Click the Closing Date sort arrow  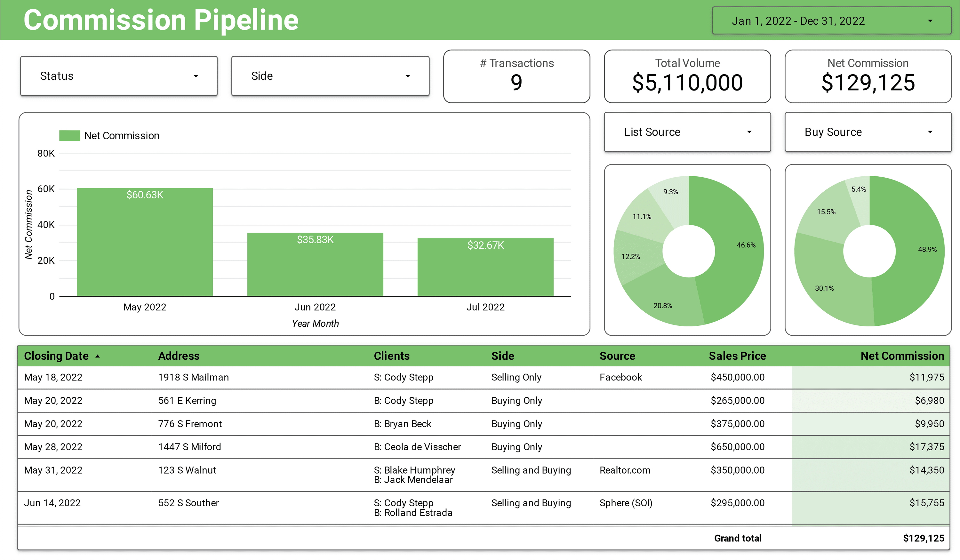pyautogui.click(x=98, y=356)
